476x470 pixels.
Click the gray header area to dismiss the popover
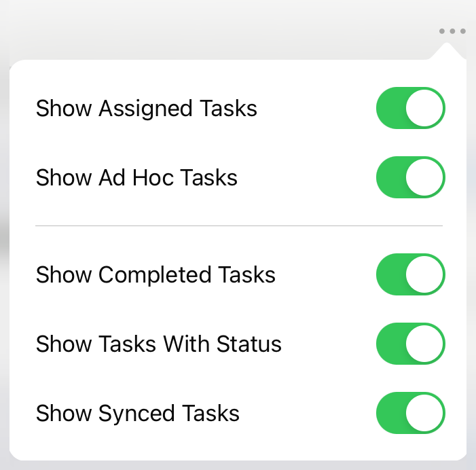[213, 31]
